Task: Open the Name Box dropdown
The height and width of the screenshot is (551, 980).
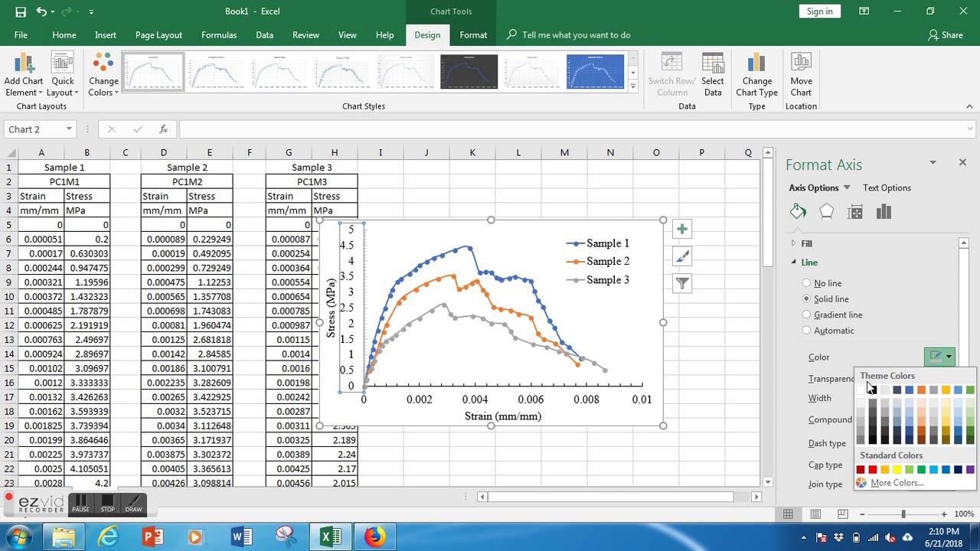Action: point(68,129)
